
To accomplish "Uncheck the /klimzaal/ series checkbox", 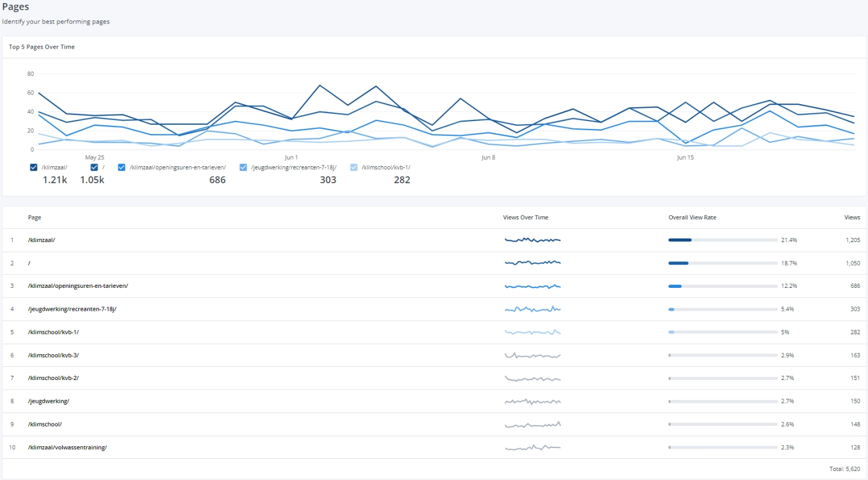I will pyautogui.click(x=34, y=167).
